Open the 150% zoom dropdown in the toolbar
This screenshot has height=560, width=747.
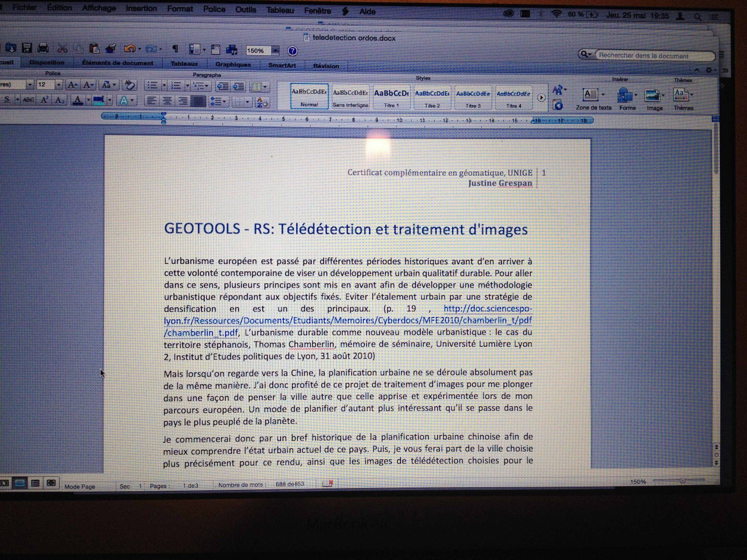coord(275,51)
